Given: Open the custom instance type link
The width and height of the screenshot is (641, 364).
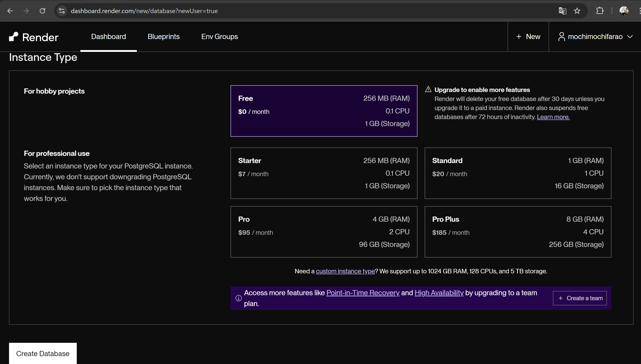Looking at the screenshot, I should click(345, 271).
